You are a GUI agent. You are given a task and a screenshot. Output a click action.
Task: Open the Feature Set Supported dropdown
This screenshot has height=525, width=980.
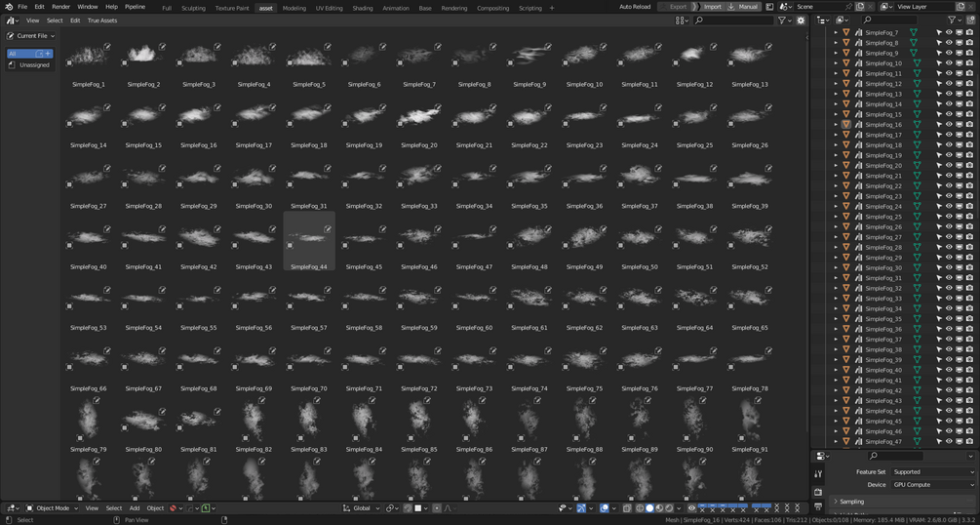(933, 471)
